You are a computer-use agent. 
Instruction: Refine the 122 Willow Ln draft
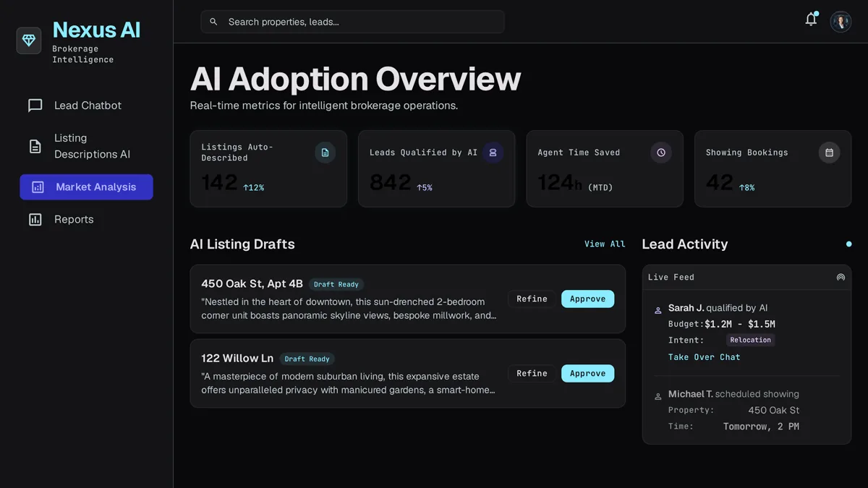[x=532, y=374]
